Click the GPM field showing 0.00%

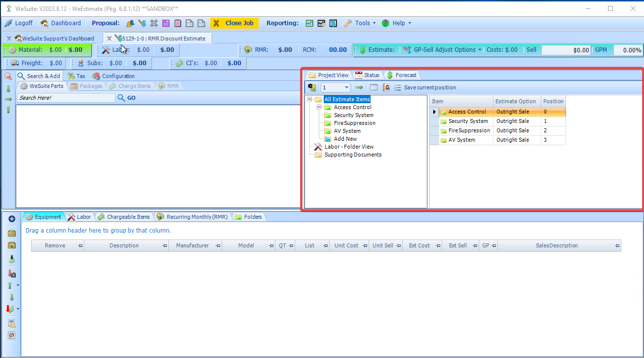coord(628,50)
